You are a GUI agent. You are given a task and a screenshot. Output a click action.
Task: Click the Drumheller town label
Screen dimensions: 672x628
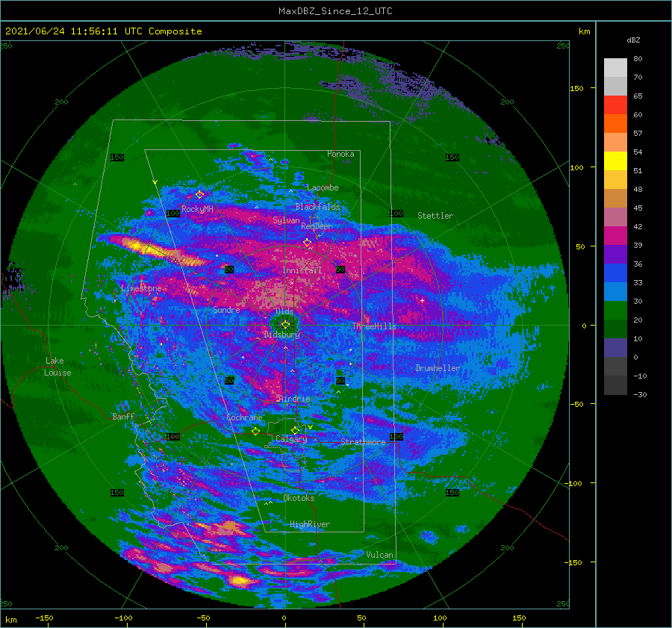tap(438, 368)
